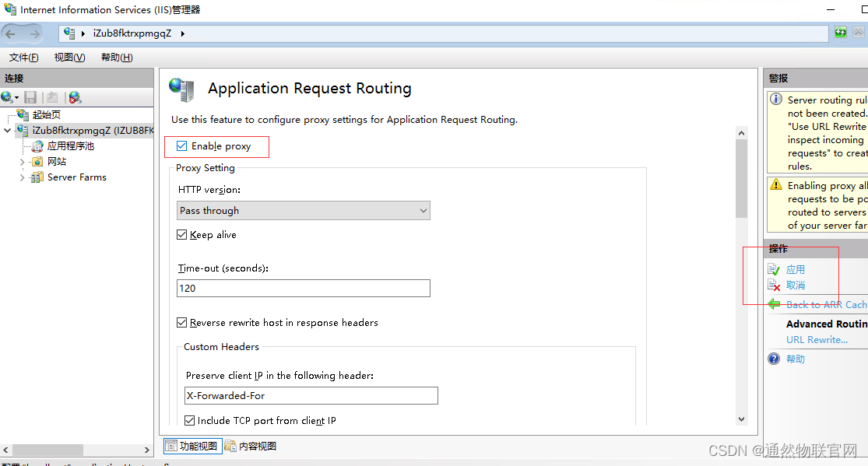The image size is (868, 466).
Task: Click the Application Pools icon in tree
Action: click(x=37, y=146)
